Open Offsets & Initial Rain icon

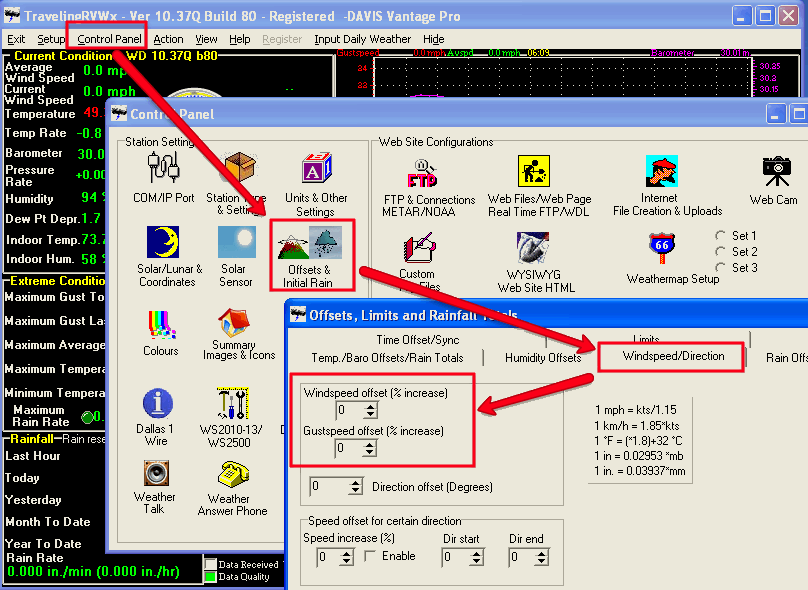click(310, 242)
